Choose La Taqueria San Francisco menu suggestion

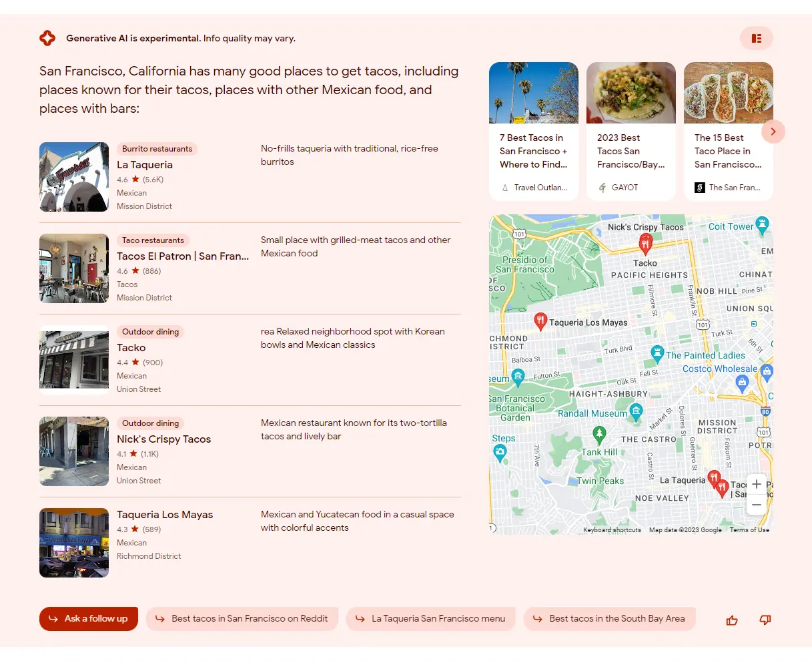(x=430, y=619)
